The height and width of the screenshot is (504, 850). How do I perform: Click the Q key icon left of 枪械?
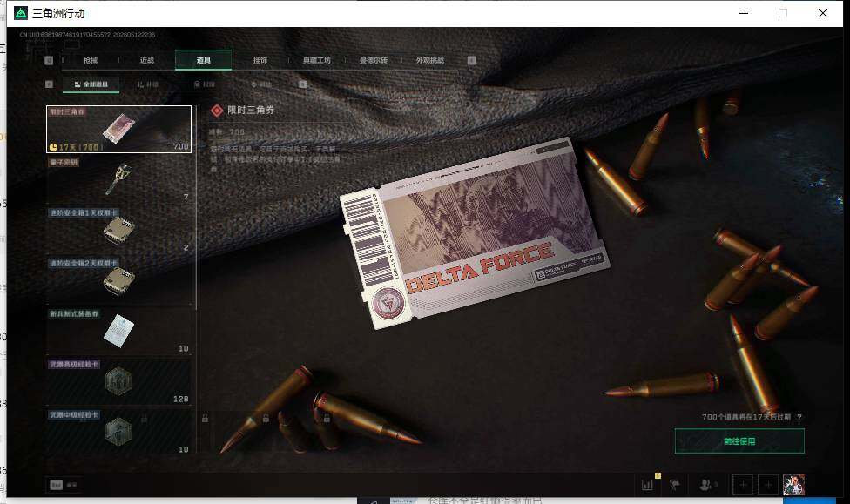tap(49, 60)
